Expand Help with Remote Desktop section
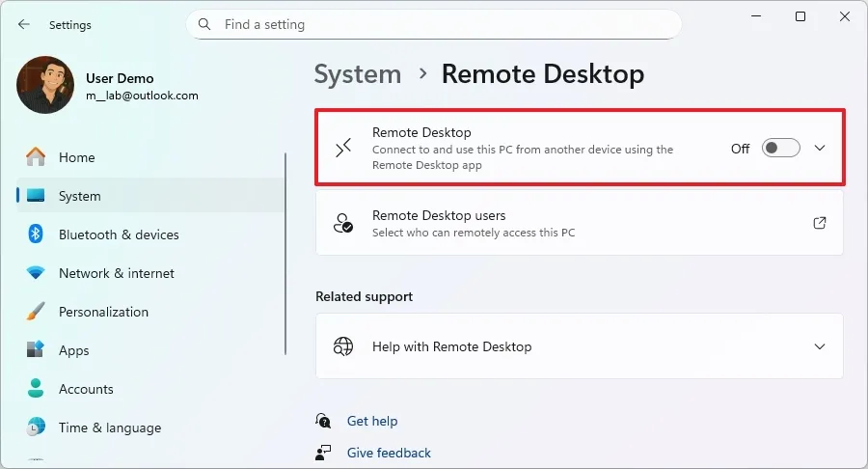This screenshot has width=868, height=469. (x=820, y=346)
